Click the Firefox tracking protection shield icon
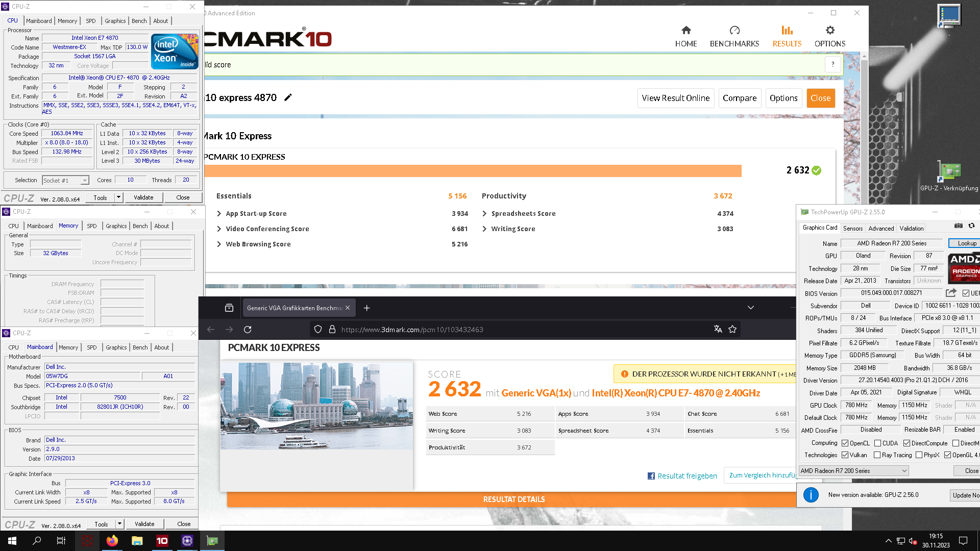980x551 pixels. tap(318, 329)
